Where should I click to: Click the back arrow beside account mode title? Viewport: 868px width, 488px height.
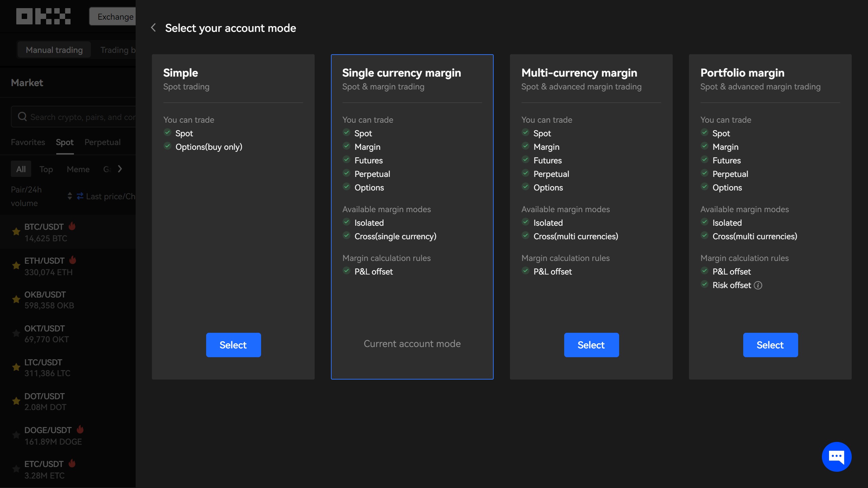coord(154,28)
